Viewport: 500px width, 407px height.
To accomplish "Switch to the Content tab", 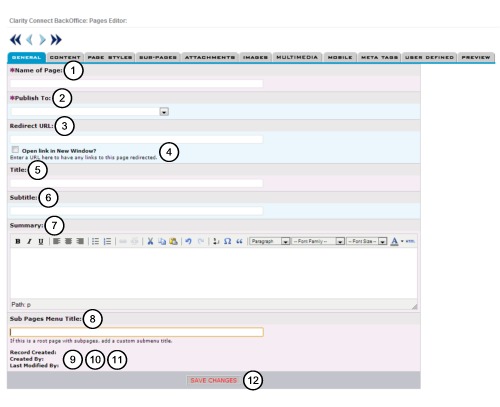I will [65, 57].
